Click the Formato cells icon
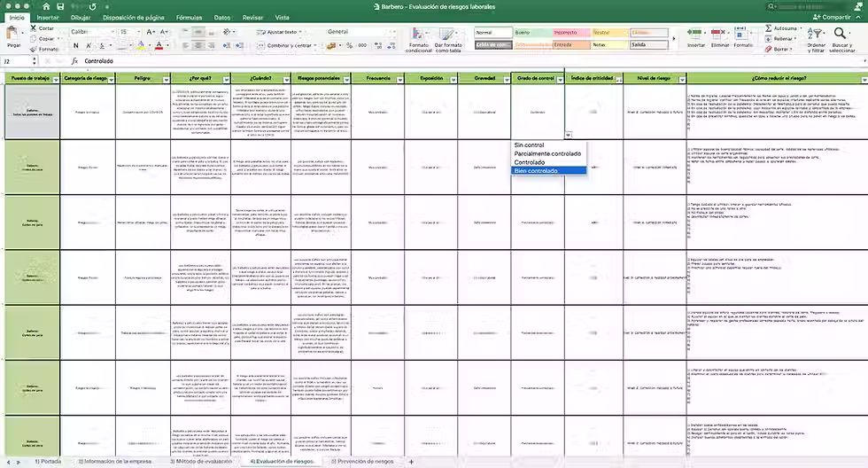The height and width of the screenshot is (468, 868). point(742,33)
